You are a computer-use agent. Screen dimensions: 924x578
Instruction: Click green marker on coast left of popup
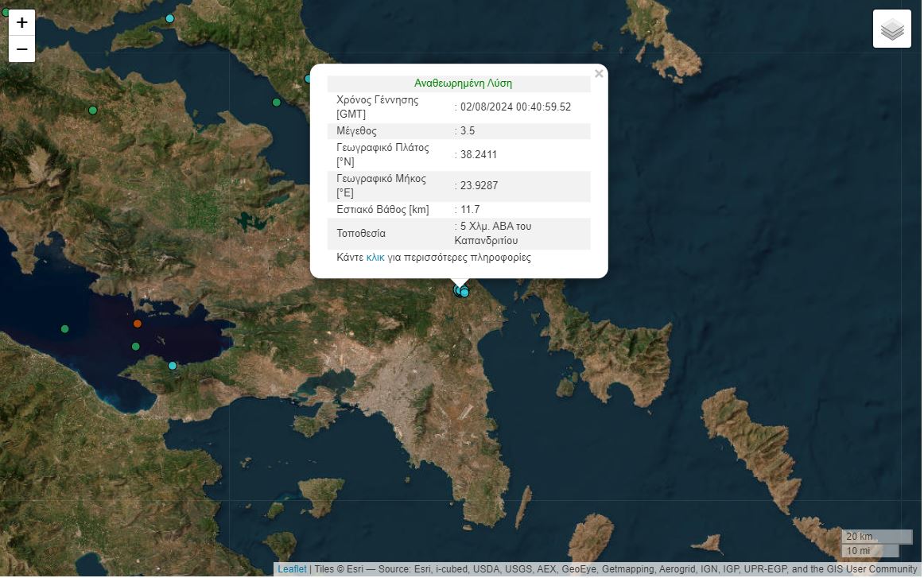(x=277, y=103)
